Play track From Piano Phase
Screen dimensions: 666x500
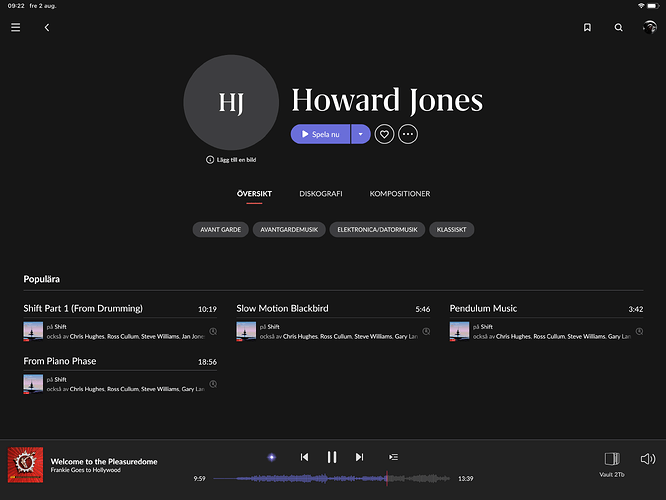[x=60, y=361]
